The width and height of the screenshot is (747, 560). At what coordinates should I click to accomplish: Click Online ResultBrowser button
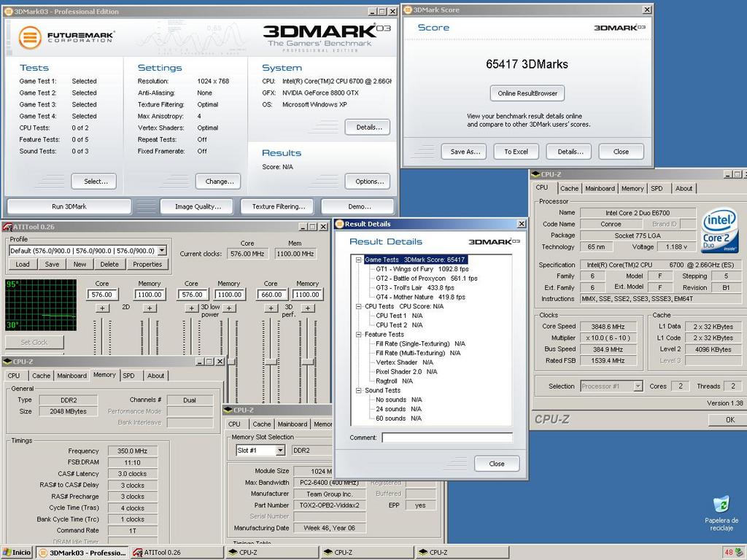[527, 93]
